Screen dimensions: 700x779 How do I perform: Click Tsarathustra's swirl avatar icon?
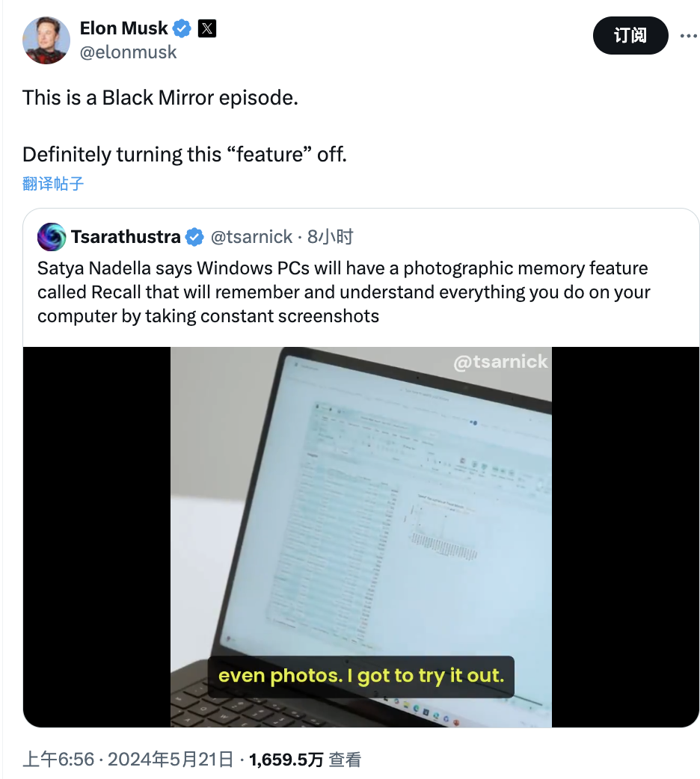pos(52,237)
